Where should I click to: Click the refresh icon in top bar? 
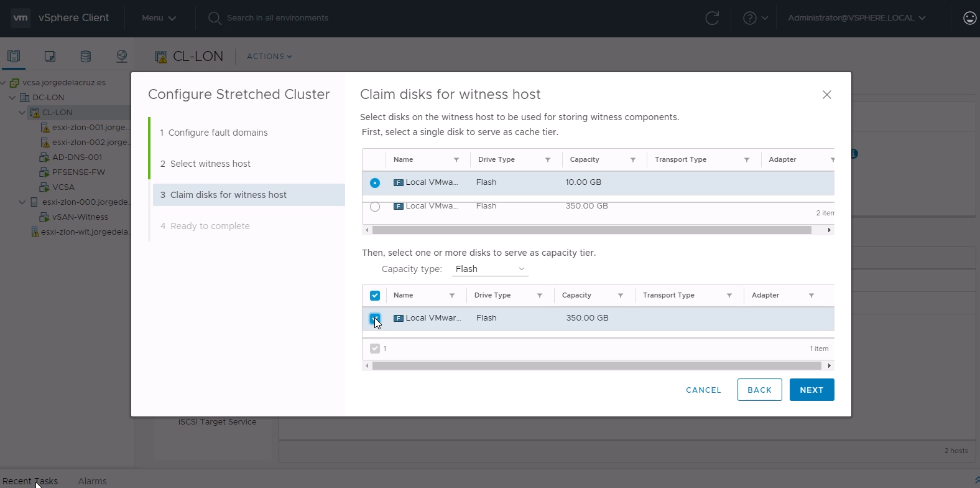[712, 18]
